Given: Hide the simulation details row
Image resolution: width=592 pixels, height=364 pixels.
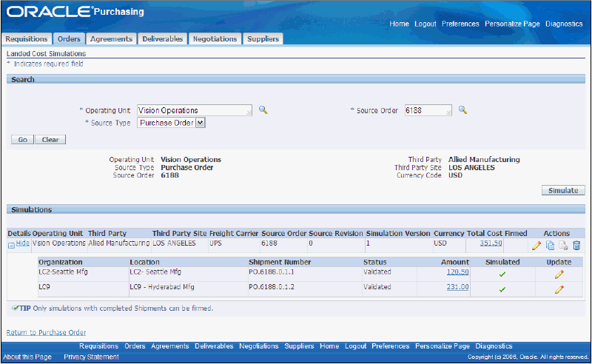Looking at the screenshot, I should [23, 243].
